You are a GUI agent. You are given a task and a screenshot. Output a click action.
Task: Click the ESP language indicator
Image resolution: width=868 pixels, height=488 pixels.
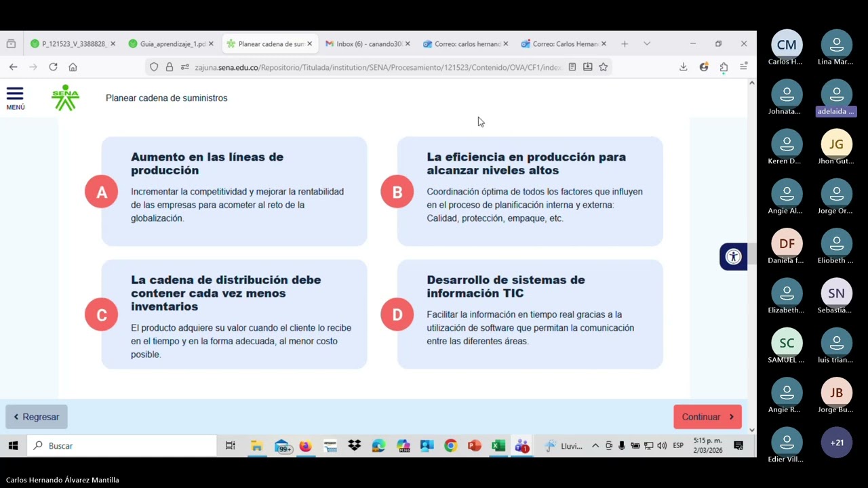(678, 445)
